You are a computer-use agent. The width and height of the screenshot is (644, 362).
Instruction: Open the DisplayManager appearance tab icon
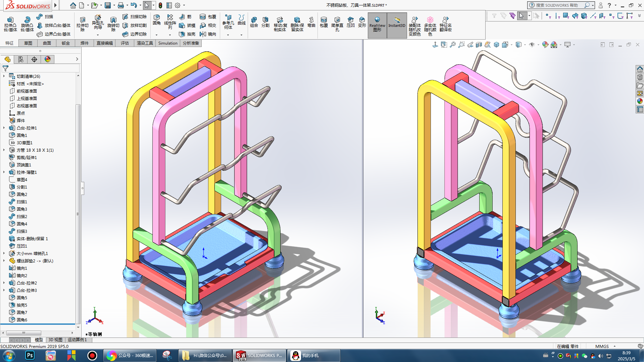(x=48, y=59)
